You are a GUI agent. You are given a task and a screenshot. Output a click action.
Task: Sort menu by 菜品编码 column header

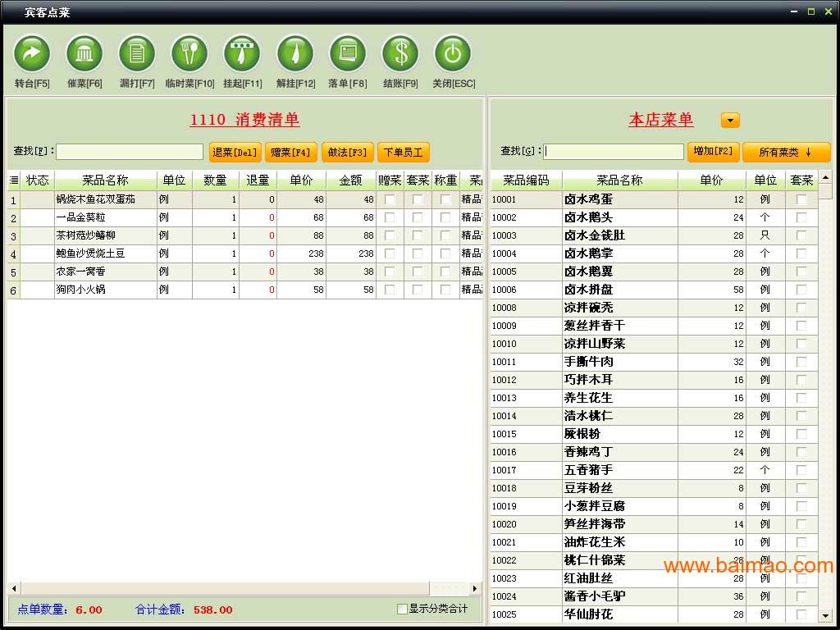526,180
